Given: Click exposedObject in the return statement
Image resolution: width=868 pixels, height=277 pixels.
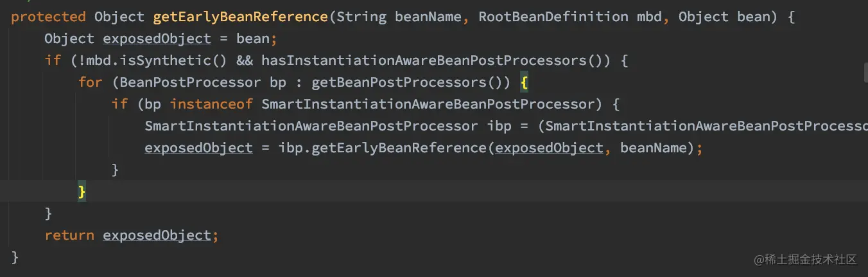Looking at the screenshot, I should click(x=157, y=235).
